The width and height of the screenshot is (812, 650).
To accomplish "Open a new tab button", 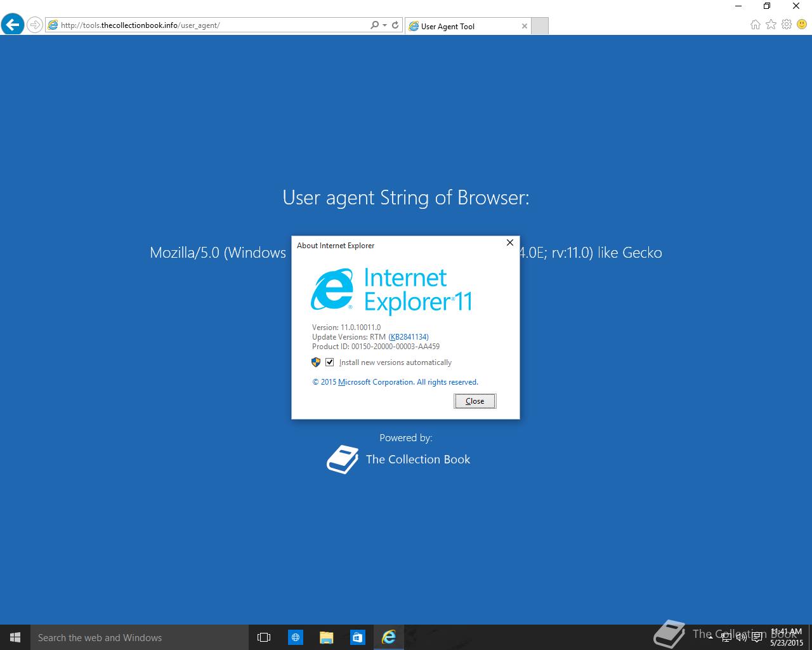I will (539, 26).
